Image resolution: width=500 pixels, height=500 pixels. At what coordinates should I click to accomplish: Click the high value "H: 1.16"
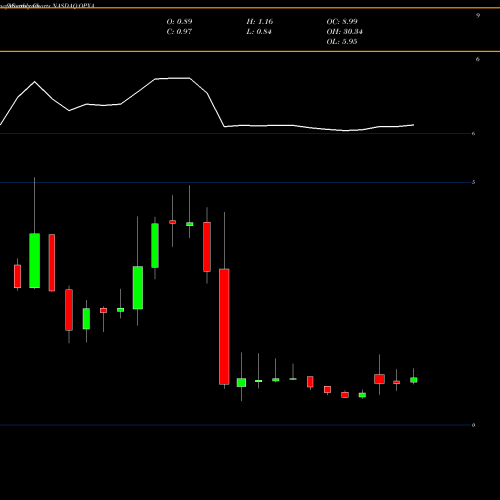tap(260, 21)
